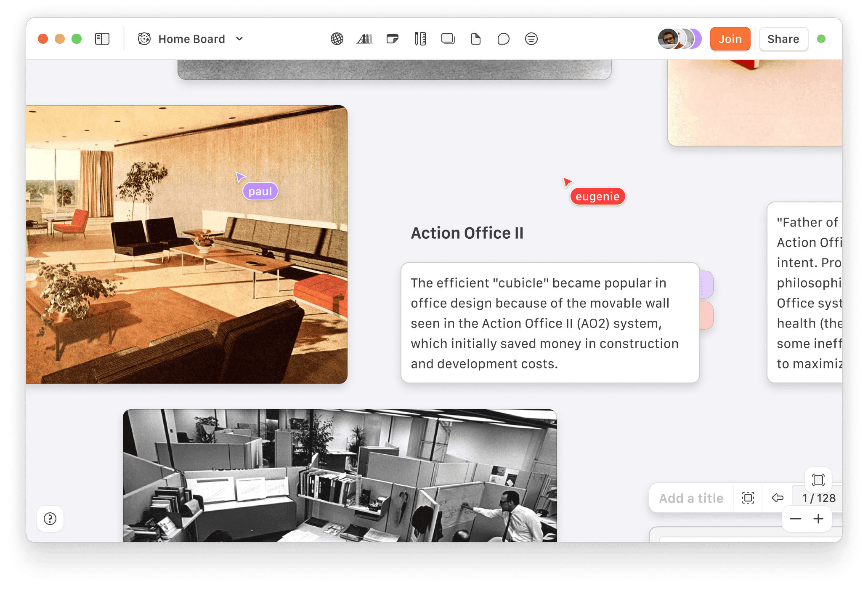
Task: Choose the comment bubble tool
Action: [503, 39]
